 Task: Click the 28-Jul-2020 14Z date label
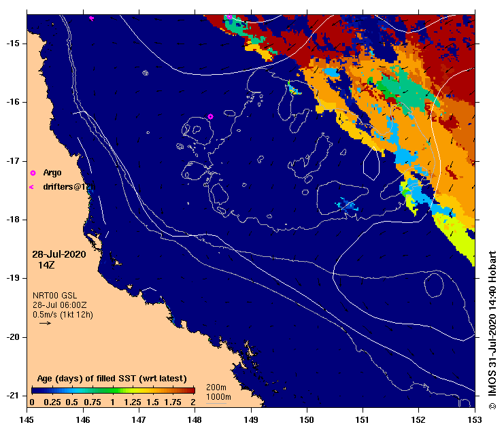(59, 260)
